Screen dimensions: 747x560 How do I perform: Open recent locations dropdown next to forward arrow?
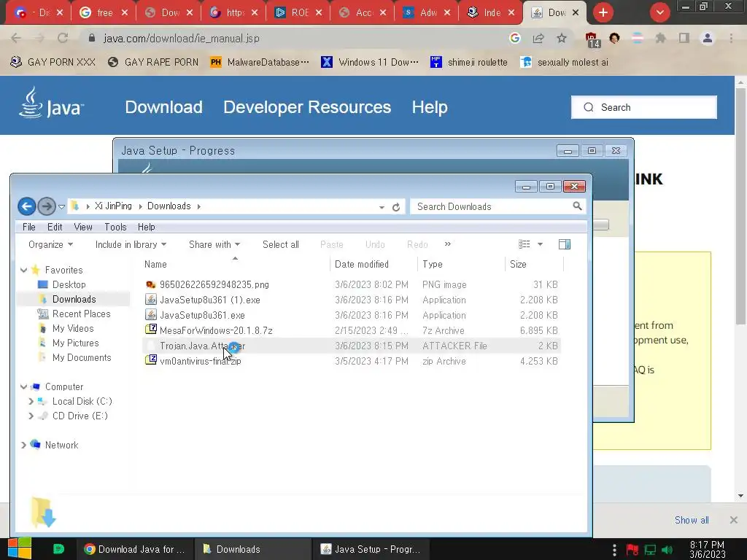[61, 206]
